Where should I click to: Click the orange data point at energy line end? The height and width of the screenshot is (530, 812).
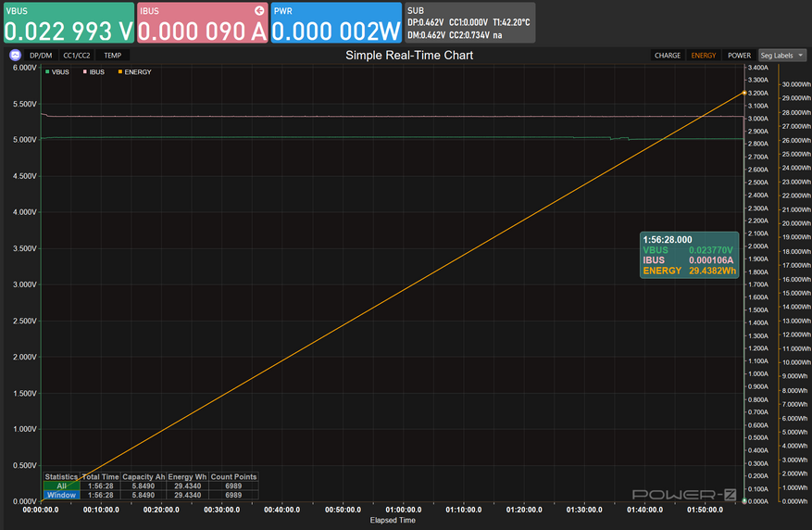coord(743,93)
